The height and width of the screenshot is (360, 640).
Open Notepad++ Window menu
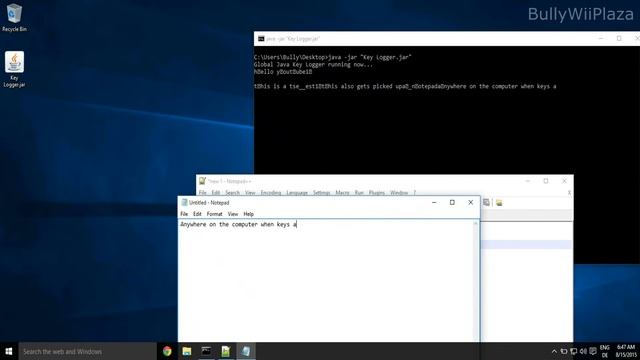point(399,193)
